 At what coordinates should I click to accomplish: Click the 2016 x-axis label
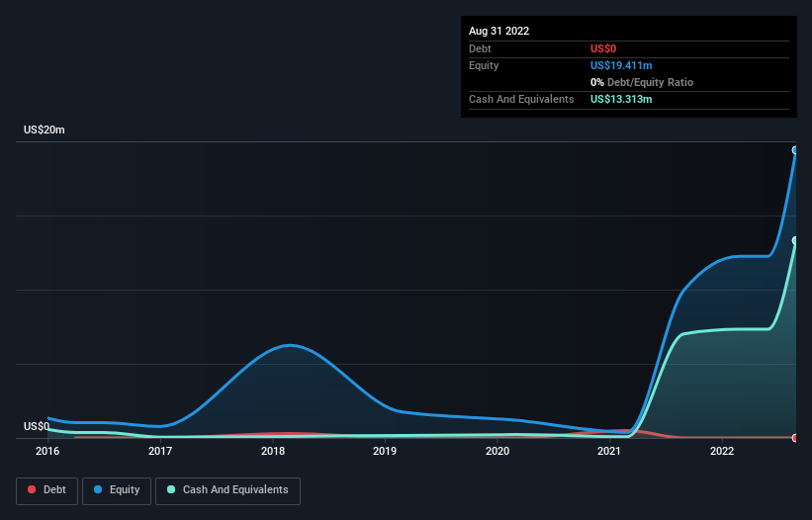(47, 451)
